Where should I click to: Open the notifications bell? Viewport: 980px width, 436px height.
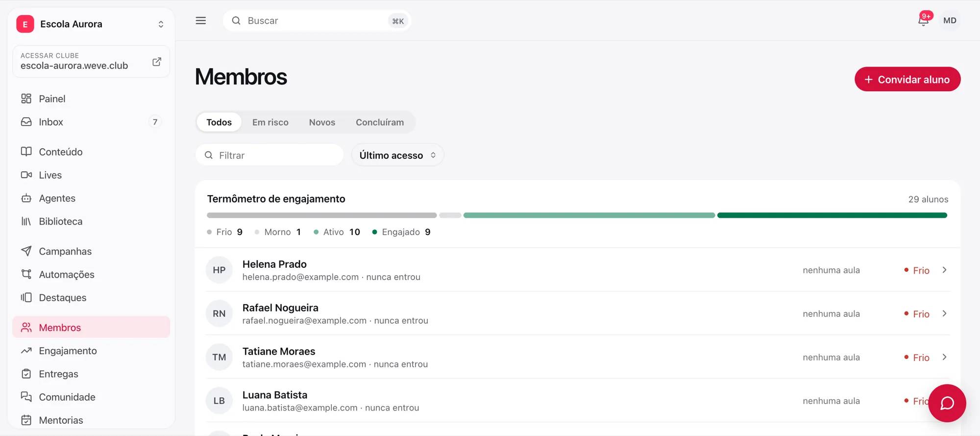(924, 21)
